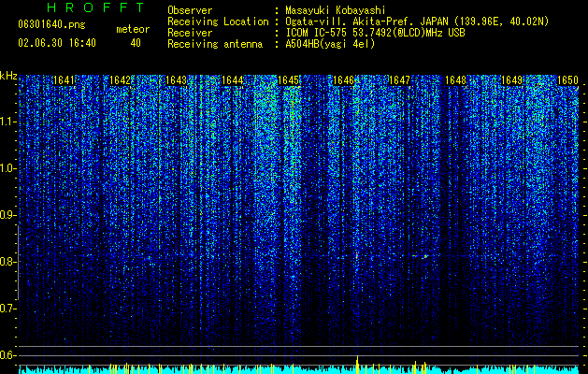Click time marker 1647
The height and width of the screenshot is (374, 588).
pyautogui.click(x=400, y=80)
